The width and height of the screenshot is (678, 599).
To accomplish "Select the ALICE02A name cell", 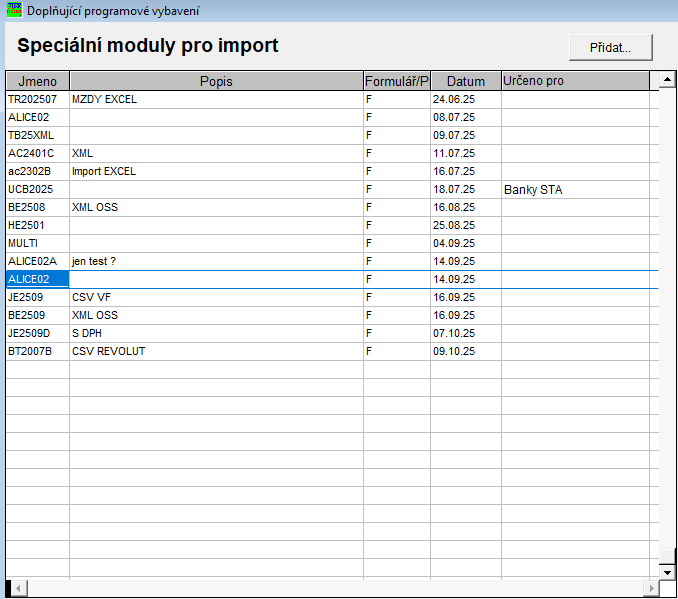I will [38, 262].
